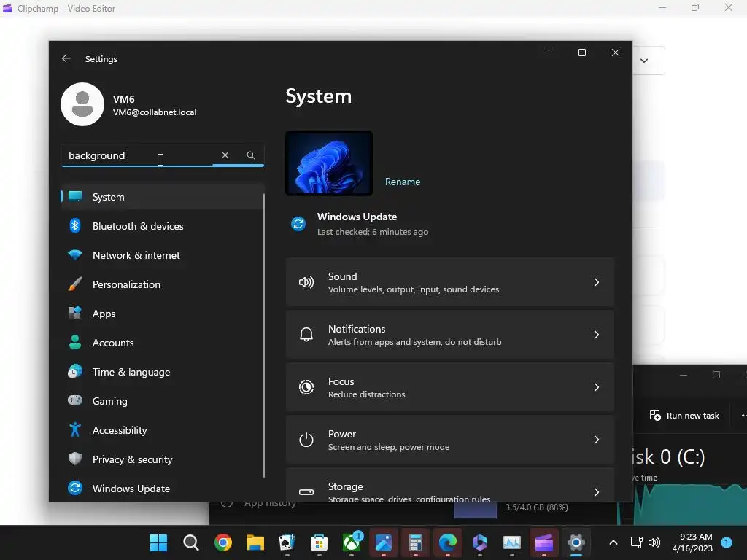Expand Storage with its chevron arrow
The height and width of the screenshot is (560, 747).
coord(597,492)
